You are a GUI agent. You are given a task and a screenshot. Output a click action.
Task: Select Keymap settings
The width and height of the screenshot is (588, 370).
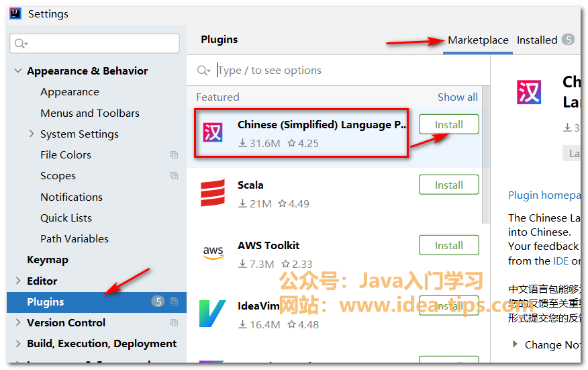48,260
